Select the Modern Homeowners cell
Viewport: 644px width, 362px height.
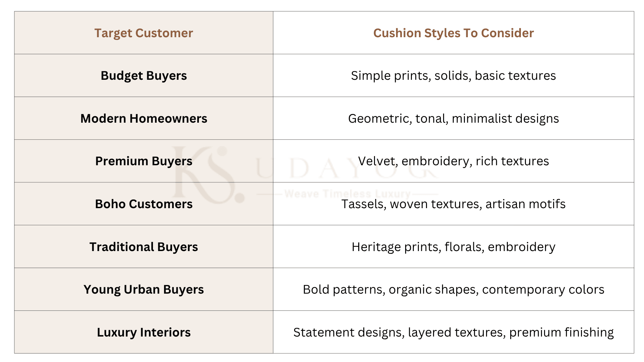(144, 118)
